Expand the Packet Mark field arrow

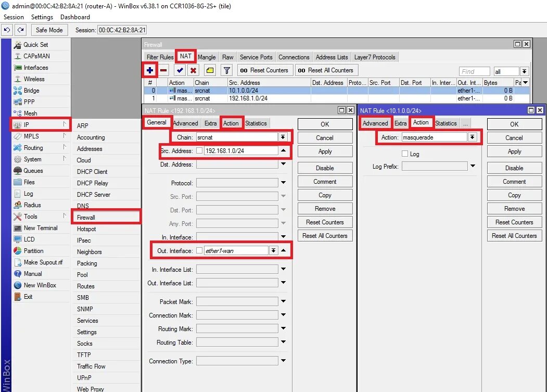pyautogui.click(x=283, y=301)
